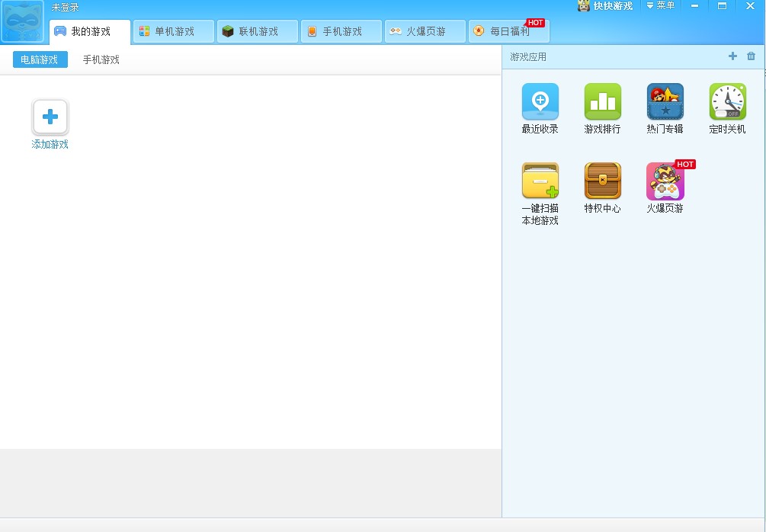Image resolution: width=766 pixels, height=532 pixels.
Task: Open the top 手机游戏 tab
Action: click(x=341, y=31)
